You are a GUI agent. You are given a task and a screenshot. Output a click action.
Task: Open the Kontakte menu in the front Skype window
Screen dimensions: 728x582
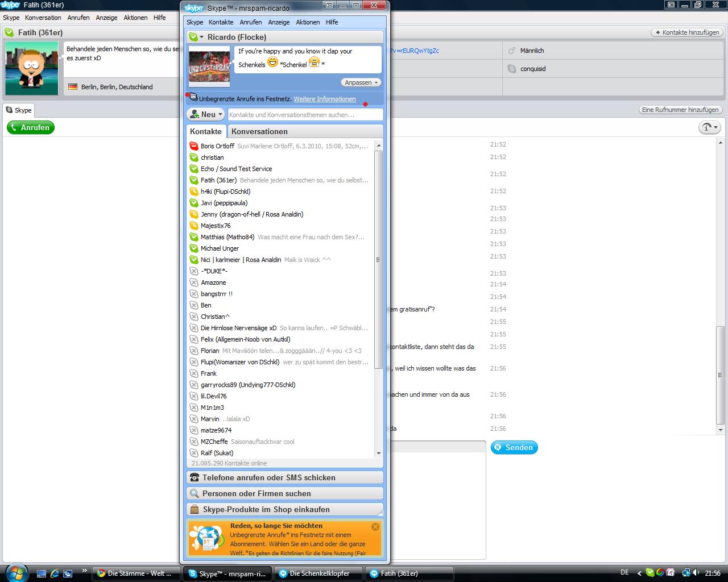click(221, 22)
